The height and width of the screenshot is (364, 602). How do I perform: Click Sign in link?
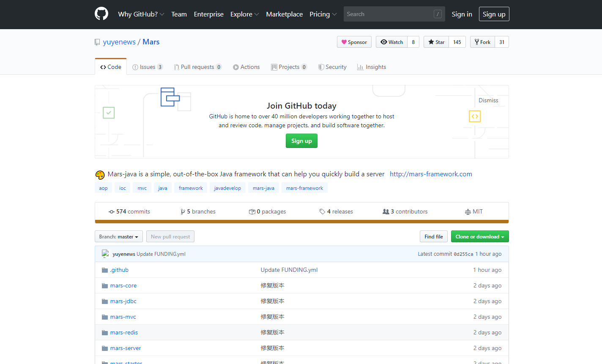pos(462,14)
